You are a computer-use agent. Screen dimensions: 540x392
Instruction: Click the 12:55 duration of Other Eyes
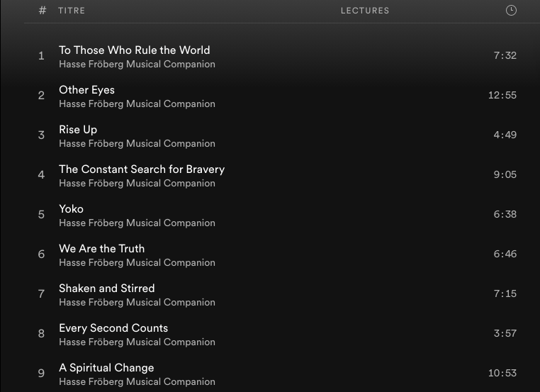(x=502, y=95)
